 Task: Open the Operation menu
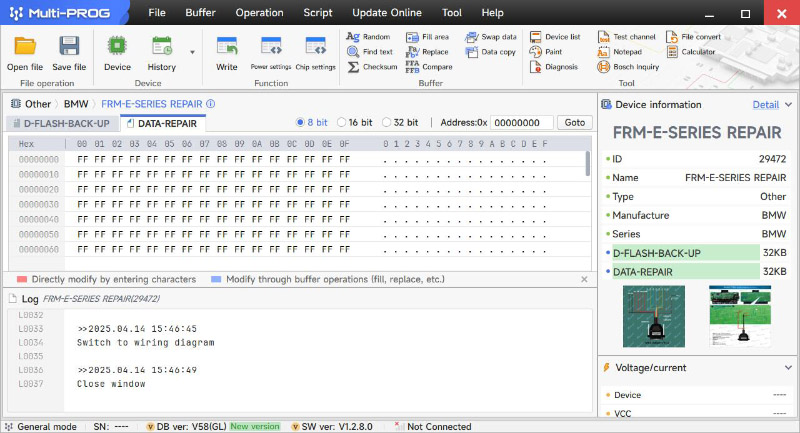point(259,13)
